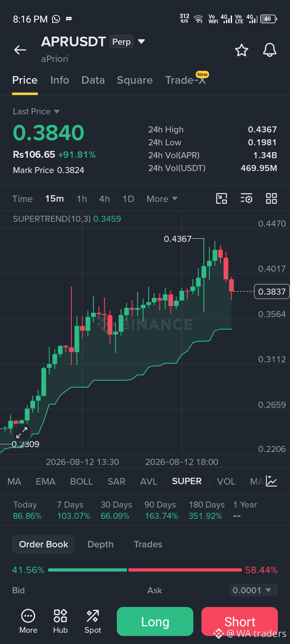Tap the green Long button

click(155, 621)
